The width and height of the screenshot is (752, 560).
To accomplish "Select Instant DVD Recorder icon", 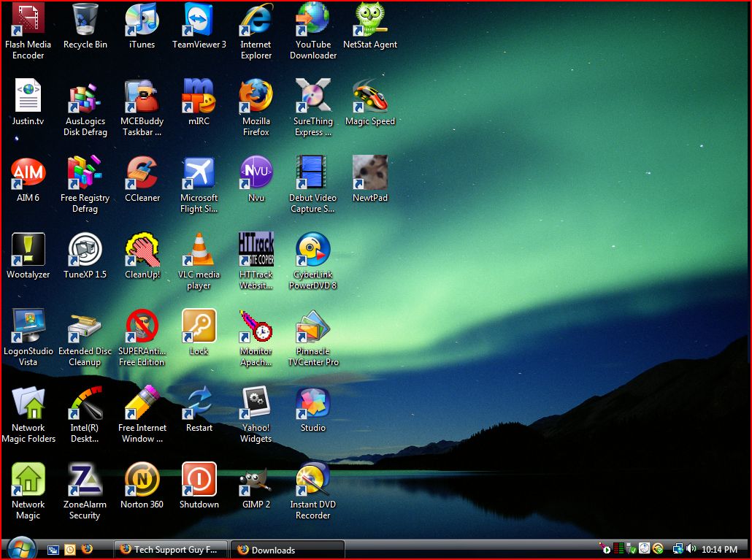I will pos(312,479).
